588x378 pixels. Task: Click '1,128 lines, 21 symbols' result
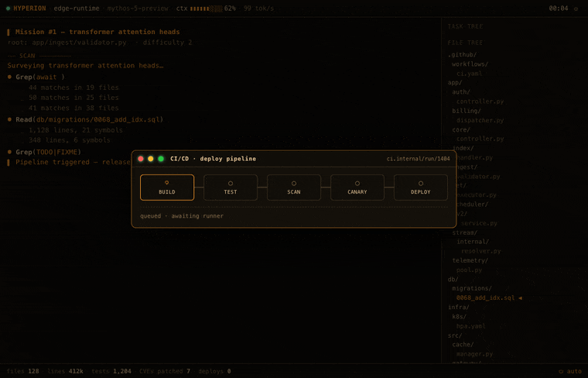[75, 130]
